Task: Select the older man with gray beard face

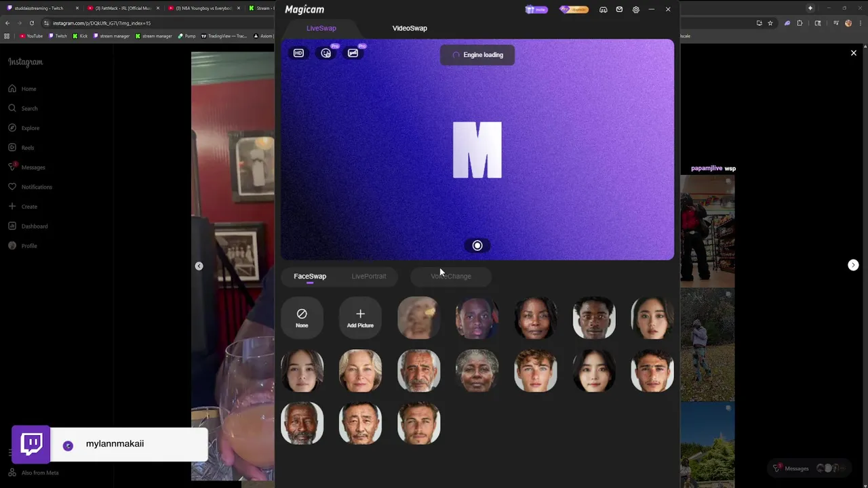Action: [418, 370]
